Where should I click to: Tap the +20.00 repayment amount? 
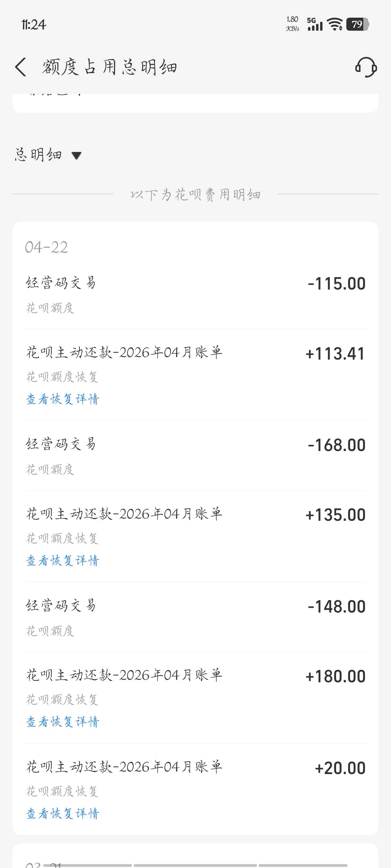pyautogui.click(x=340, y=768)
